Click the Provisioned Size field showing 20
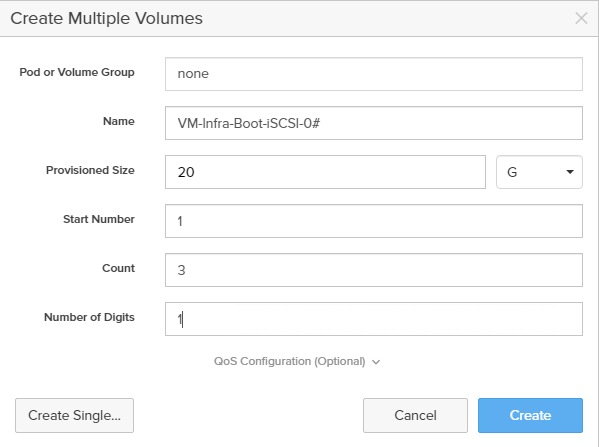 [x=325, y=172]
